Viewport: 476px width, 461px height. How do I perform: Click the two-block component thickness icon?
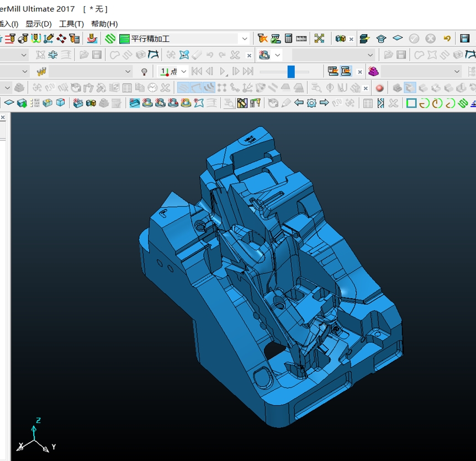click(x=341, y=39)
